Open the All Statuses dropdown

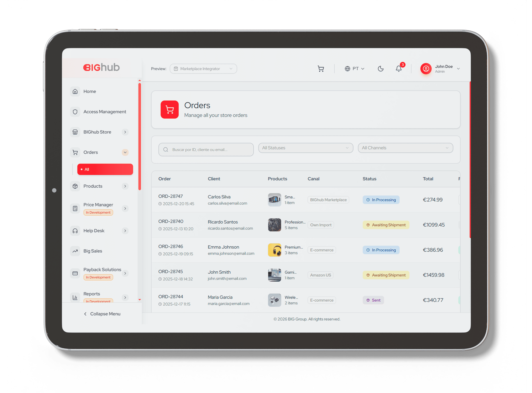[306, 148]
